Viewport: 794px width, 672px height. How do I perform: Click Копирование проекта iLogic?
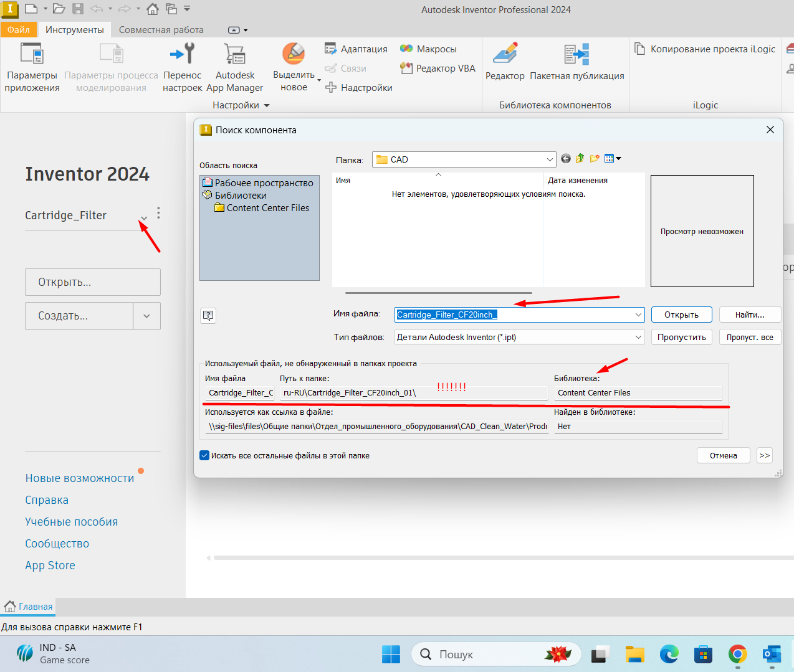705,49
